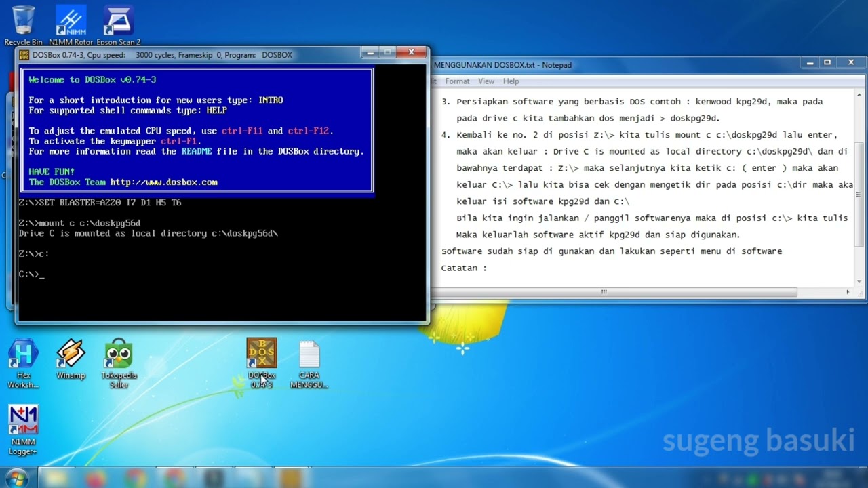Click 'http://www.dosbox.com' in DOSBox banner
868x488 pixels.
click(x=163, y=182)
